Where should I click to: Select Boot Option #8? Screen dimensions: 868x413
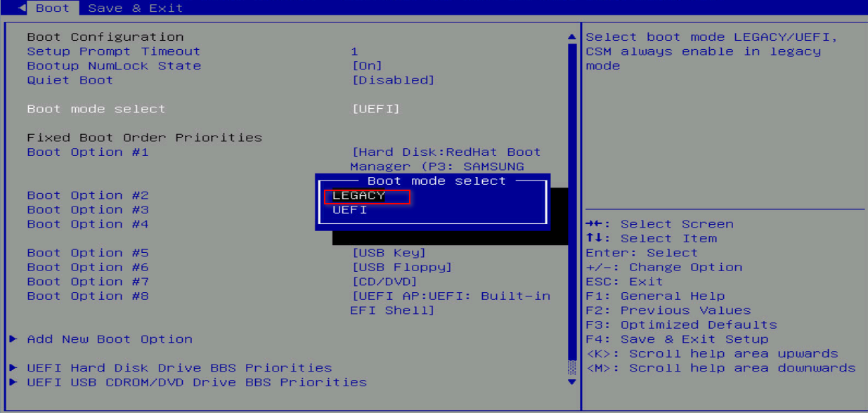[x=88, y=296]
